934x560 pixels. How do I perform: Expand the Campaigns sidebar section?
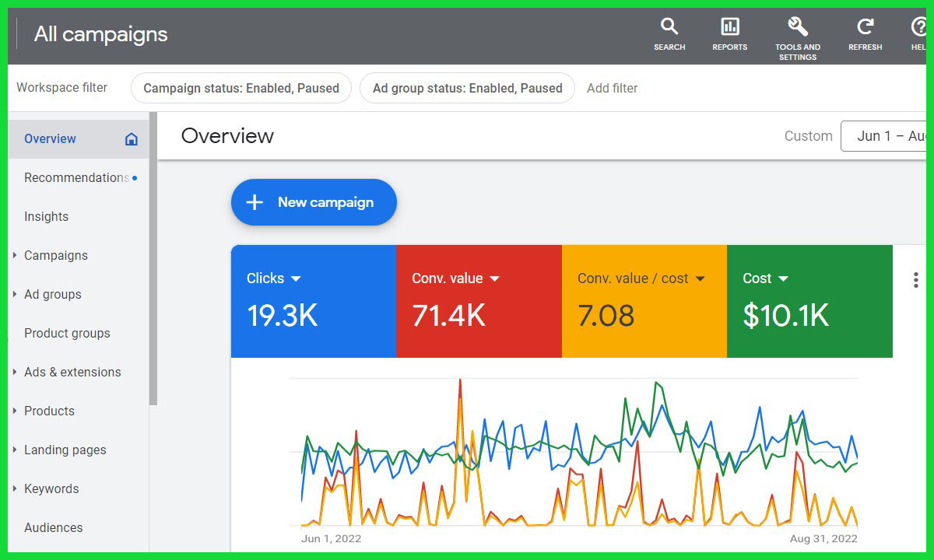[56, 255]
